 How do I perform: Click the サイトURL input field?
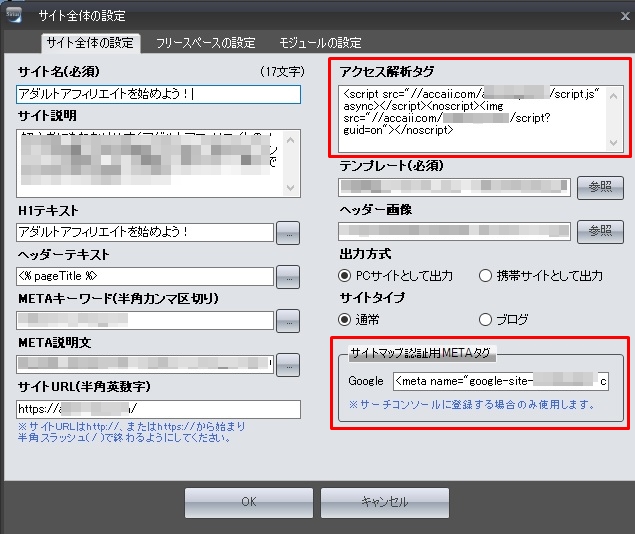tap(158, 409)
